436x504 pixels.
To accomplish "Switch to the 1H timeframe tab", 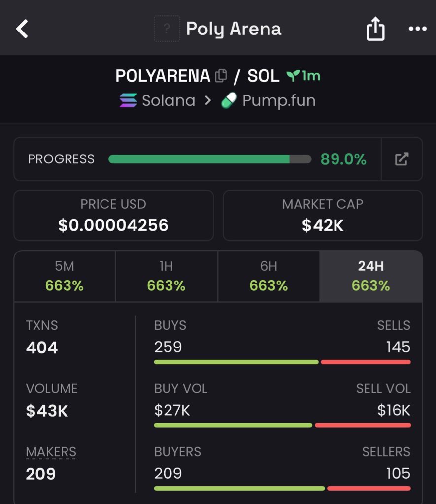I will (x=166, y=276).
